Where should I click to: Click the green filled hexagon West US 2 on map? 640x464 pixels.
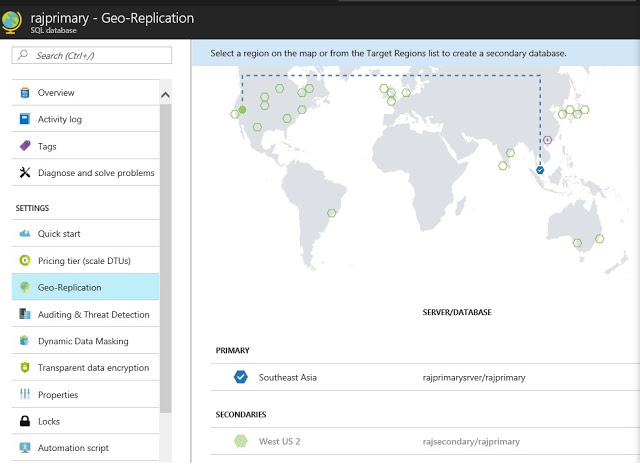[x=242, y=111]
